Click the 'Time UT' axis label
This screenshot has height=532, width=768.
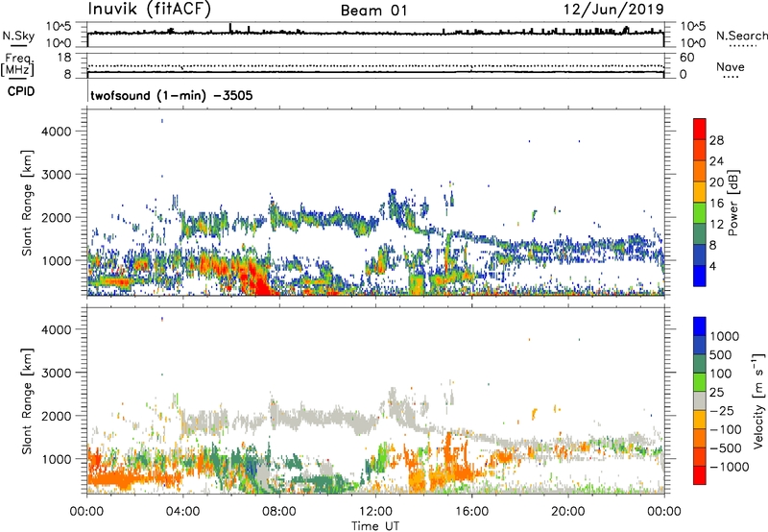(375, 526)
